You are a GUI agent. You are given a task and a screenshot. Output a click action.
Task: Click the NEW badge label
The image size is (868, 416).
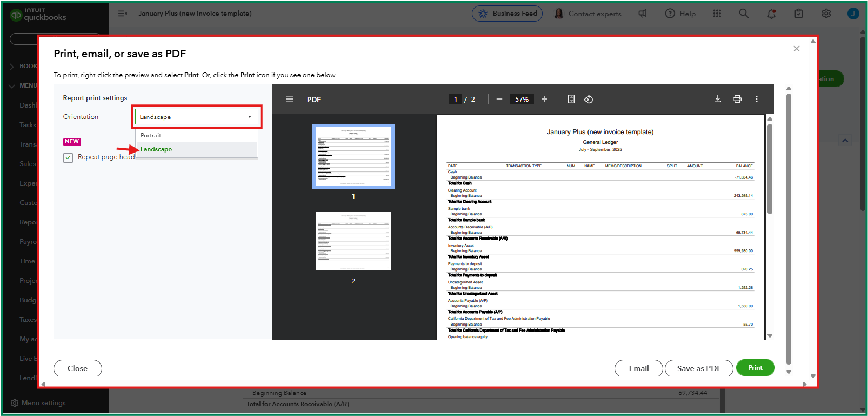pyautogui.click(x=72, y=142)
